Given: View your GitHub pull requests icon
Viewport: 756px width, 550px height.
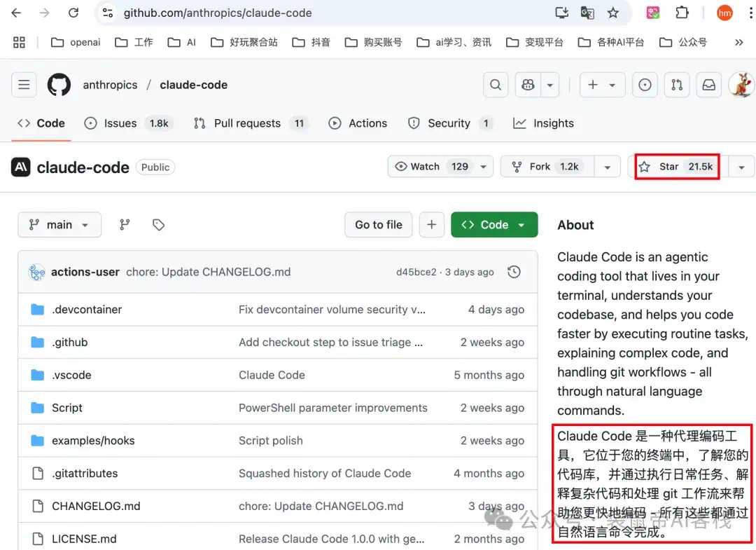Looking at the screenshot, I should pyautogui.click(x=677, y=85).
